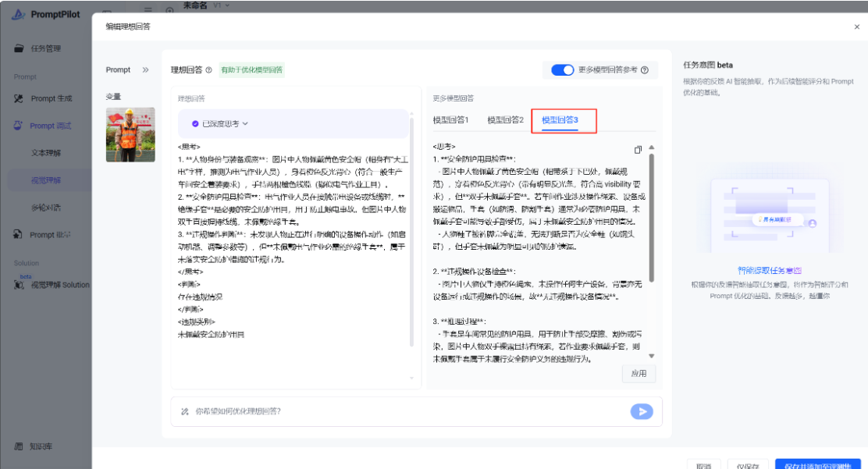Screen dimensions: 868x469
Task: Collapse the 已深度思考 section
Action: 245,123
